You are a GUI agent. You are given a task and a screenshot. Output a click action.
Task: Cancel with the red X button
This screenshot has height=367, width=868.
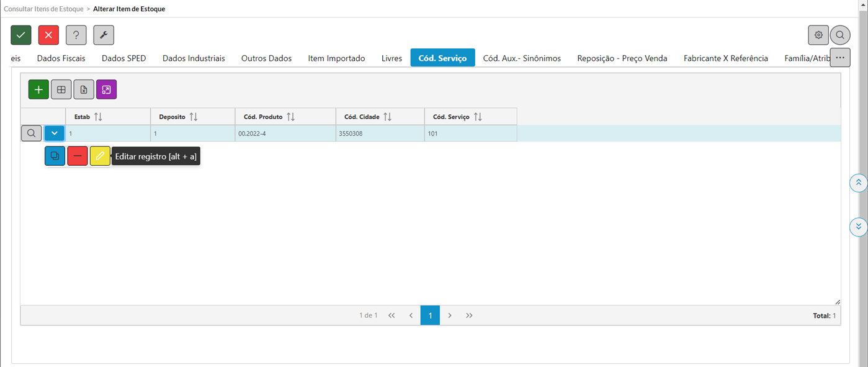coord(48,35)
